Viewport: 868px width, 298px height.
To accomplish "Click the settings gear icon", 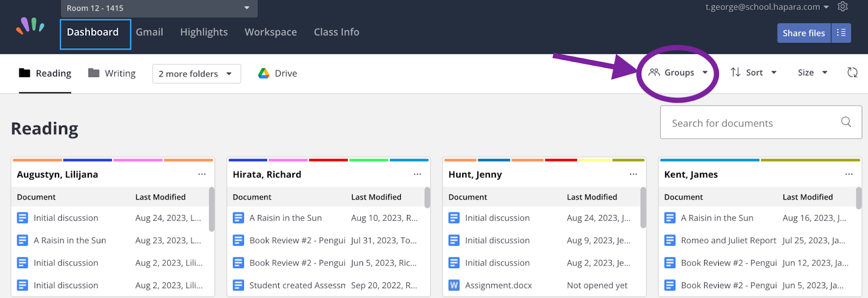I will tap(843, 7).
